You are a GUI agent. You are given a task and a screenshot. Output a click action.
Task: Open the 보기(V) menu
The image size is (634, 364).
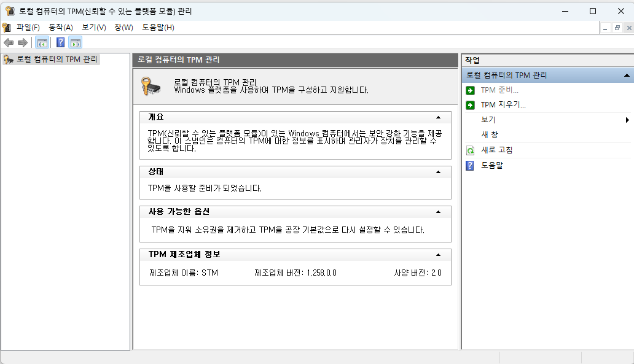tap(94, 28)
